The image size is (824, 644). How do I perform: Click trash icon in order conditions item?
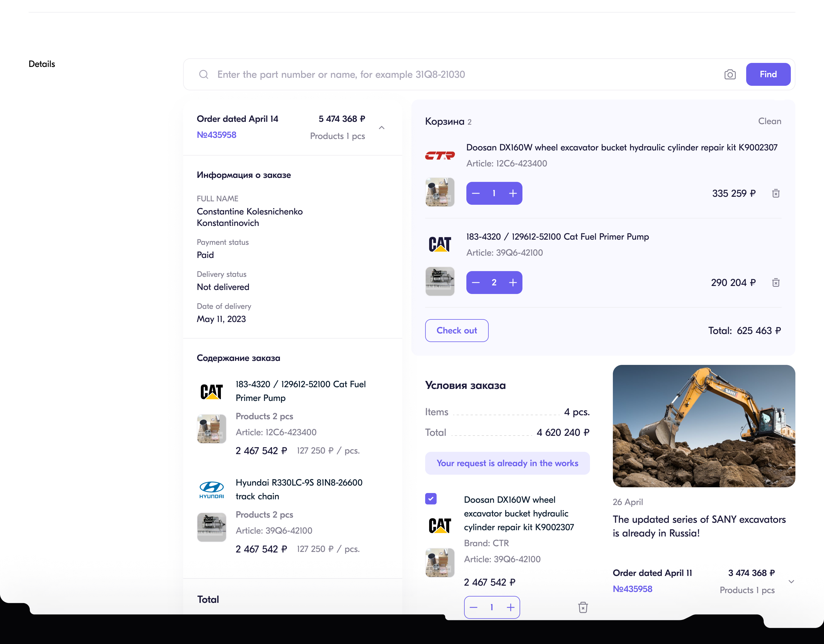pos(583,607)
